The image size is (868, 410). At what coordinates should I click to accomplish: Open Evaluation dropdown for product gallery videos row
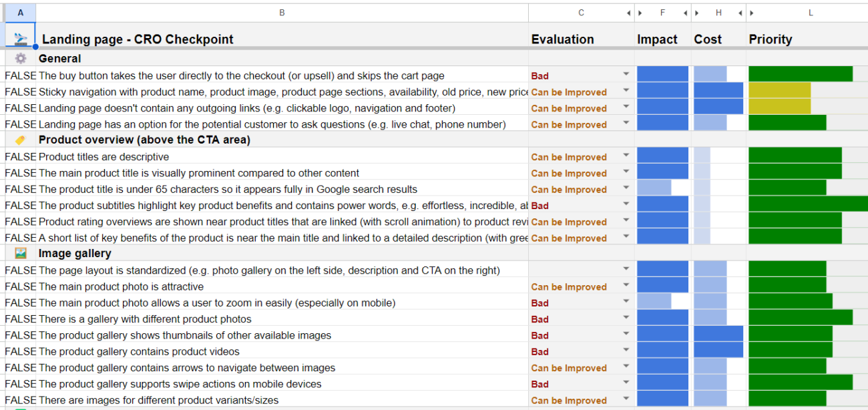(626, 351)
